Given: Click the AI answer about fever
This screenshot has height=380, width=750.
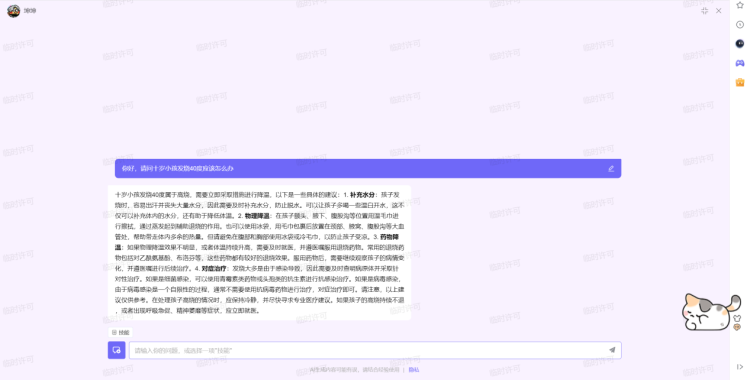Looking at the screenshot, I should coord(259,253).
